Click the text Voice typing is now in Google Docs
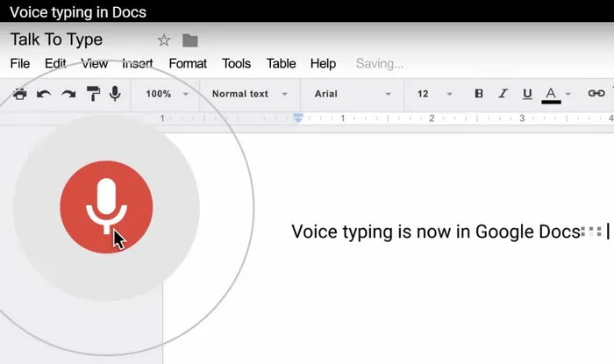The image size is (614, 364). coord(435,232)
